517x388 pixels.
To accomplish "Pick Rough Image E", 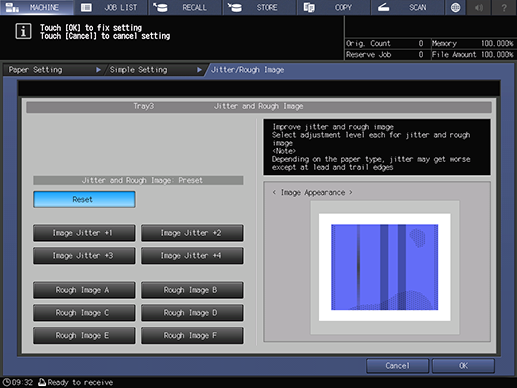I will click(84, 335).
